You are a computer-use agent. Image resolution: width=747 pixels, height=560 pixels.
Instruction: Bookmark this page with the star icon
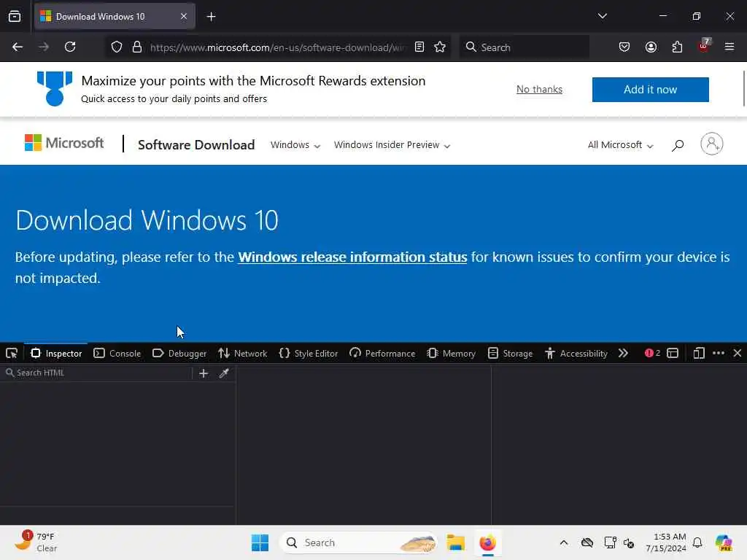pyautogui.click(x=440, y=47)
